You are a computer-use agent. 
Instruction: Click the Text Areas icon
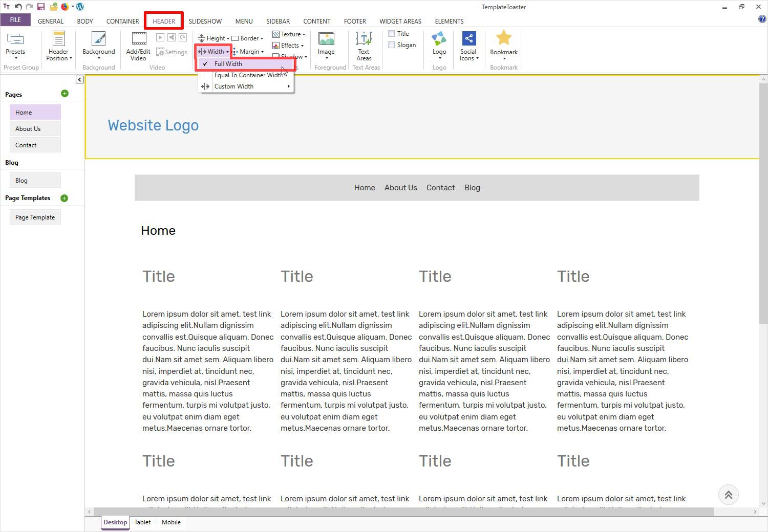pos(364,46)
